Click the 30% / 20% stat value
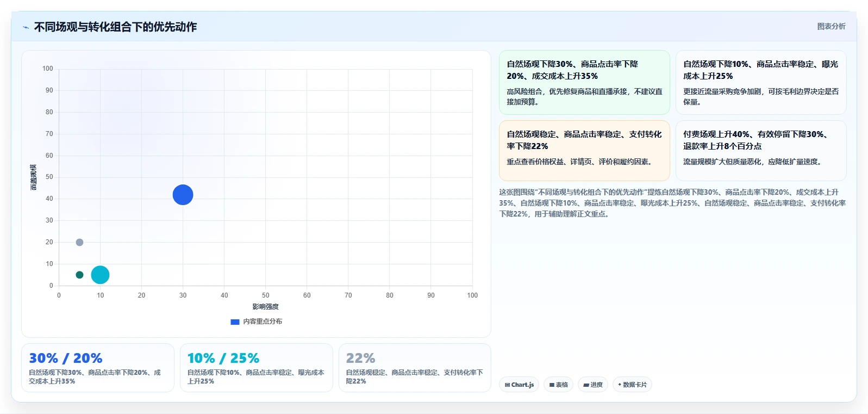The width and height of the screenshot is (868, 414). pos(66,358)
